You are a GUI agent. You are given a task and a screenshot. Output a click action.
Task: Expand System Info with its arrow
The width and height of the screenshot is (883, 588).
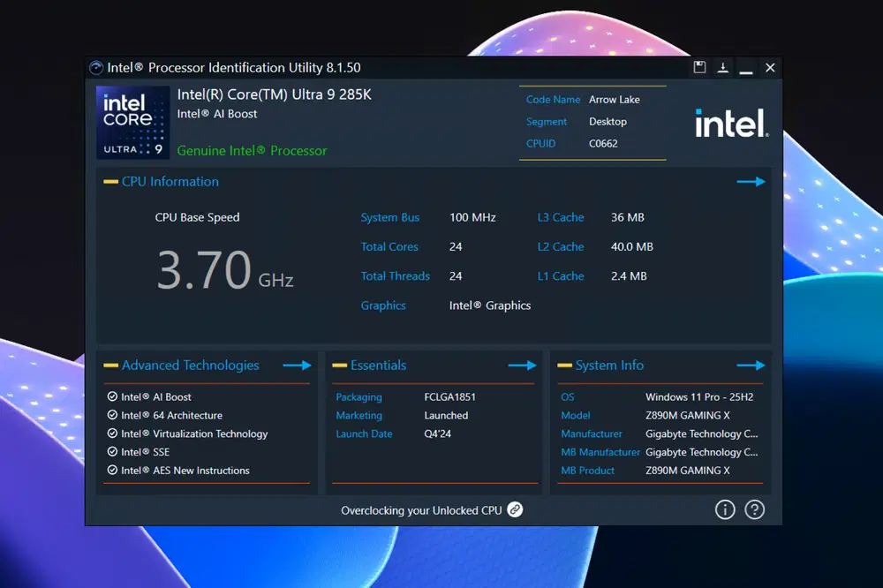coord(751,365)
